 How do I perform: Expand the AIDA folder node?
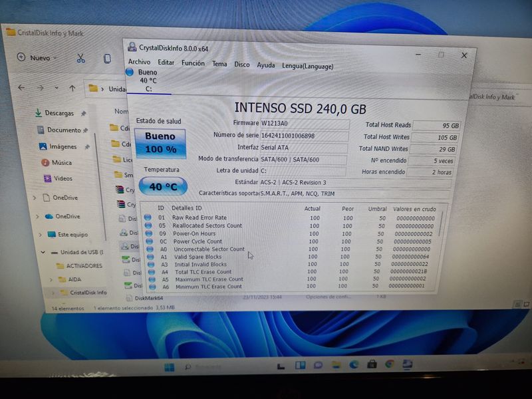point(51,279)
